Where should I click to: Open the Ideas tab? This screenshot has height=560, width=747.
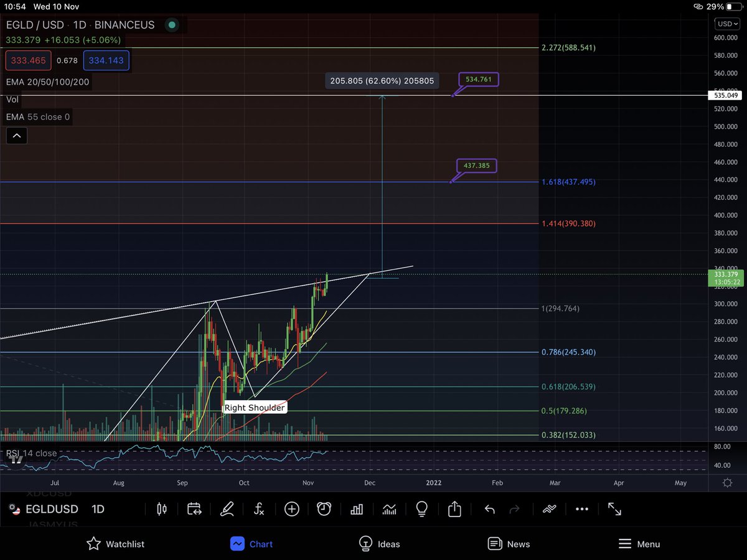(x=380, y=544)
